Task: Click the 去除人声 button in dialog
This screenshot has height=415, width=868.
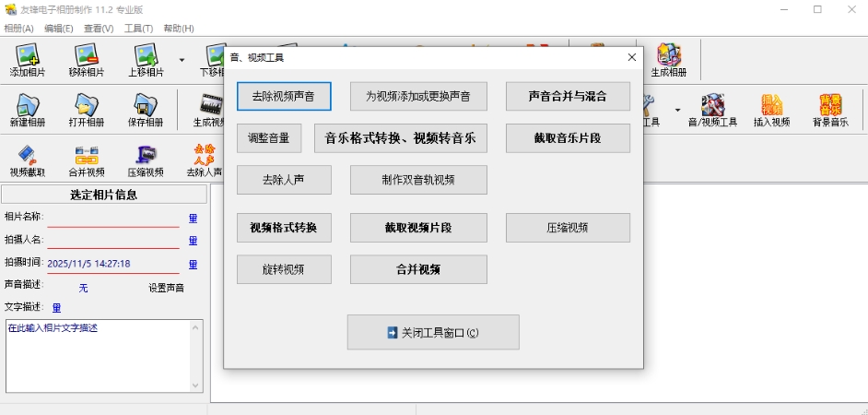Action: (284, 180)
